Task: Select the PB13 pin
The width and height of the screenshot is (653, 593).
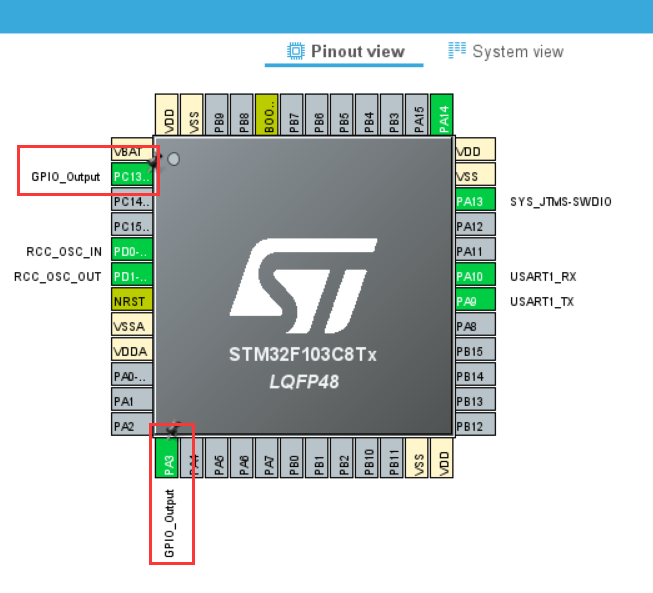Action: click(x=475, y=401)
